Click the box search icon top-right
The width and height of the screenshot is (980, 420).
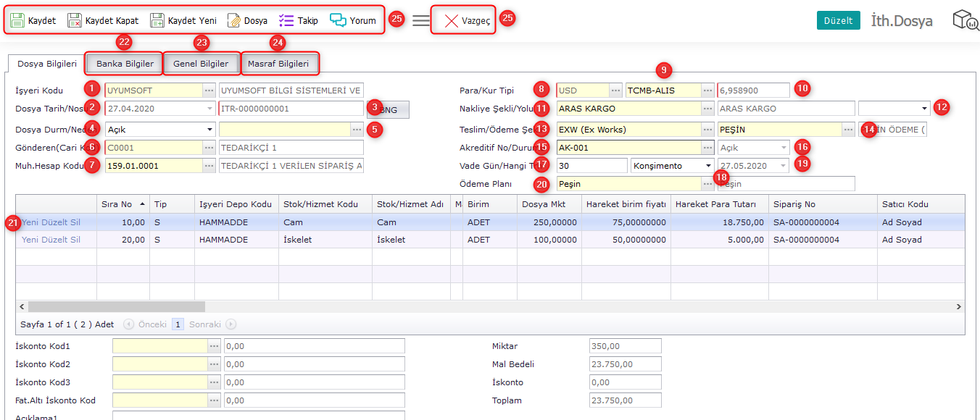tap(965, 21)
